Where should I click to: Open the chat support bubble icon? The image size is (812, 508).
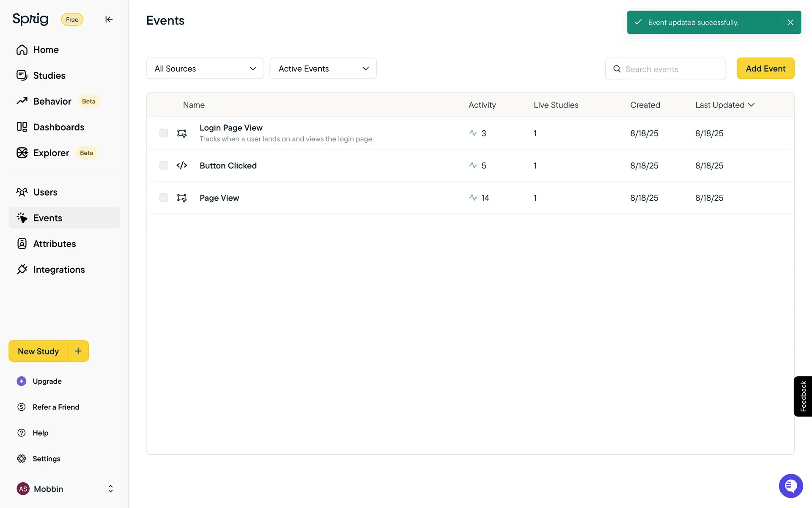[790, 486]
